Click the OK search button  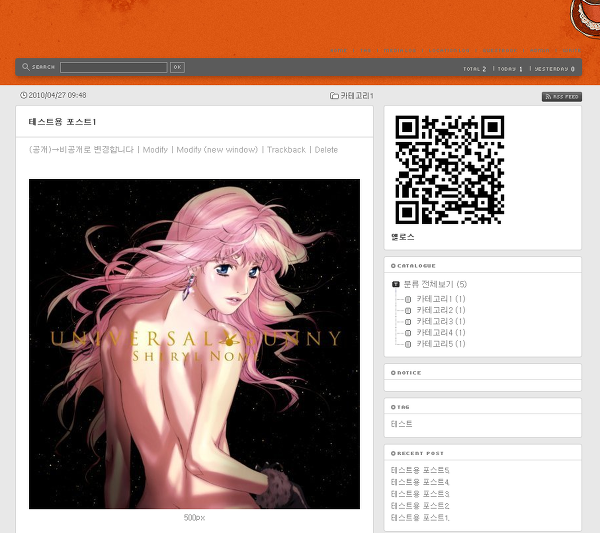coord(177,67)
